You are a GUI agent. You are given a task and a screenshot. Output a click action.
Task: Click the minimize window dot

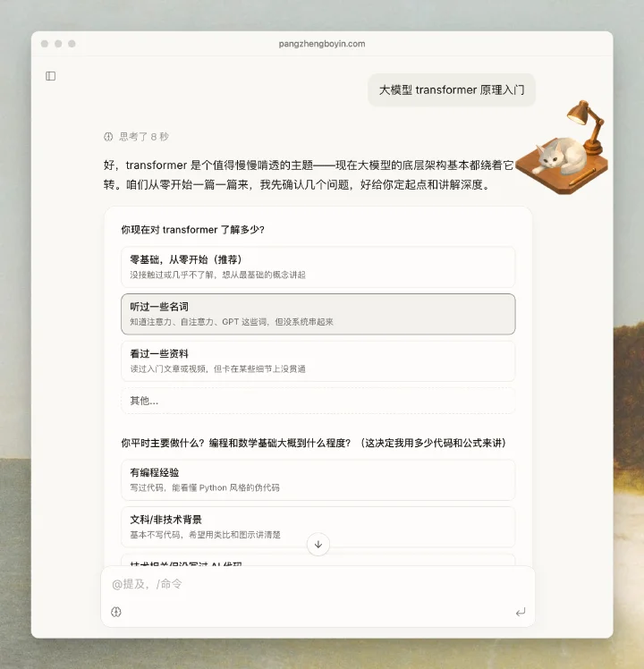click(58, 44)
